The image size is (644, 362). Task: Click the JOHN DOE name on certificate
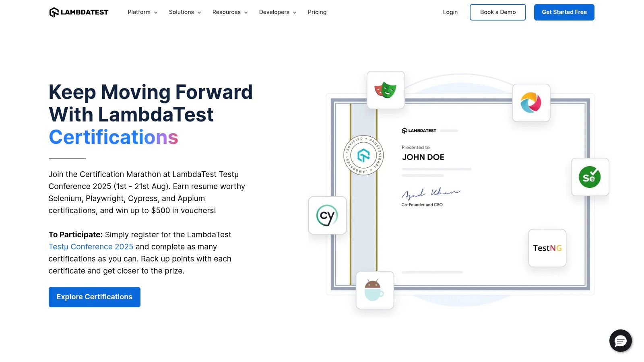[x=423, y=157]
